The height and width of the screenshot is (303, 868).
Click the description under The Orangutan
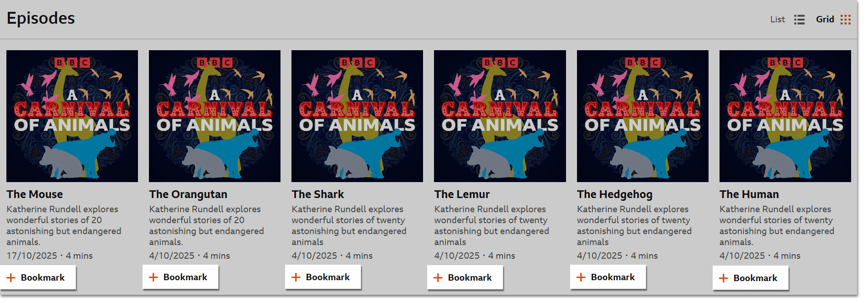206,225
